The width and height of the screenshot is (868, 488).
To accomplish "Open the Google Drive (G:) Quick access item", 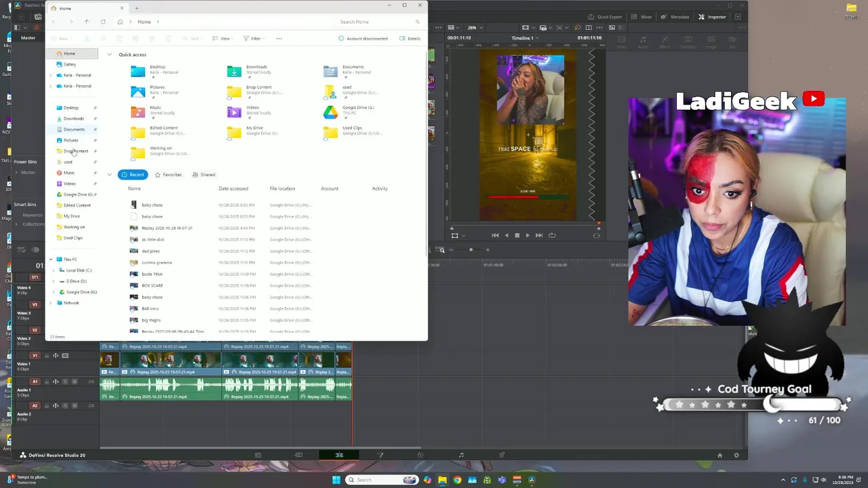I will 349,110.
